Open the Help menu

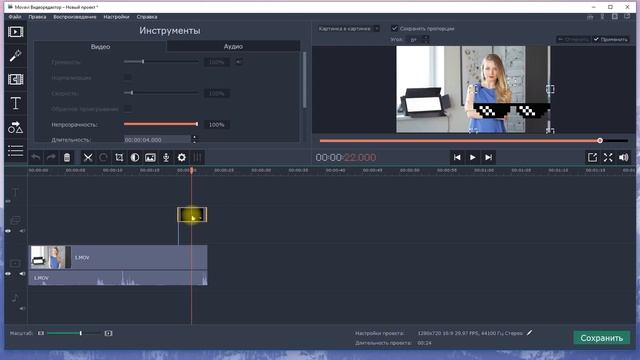tap(147, 17)
